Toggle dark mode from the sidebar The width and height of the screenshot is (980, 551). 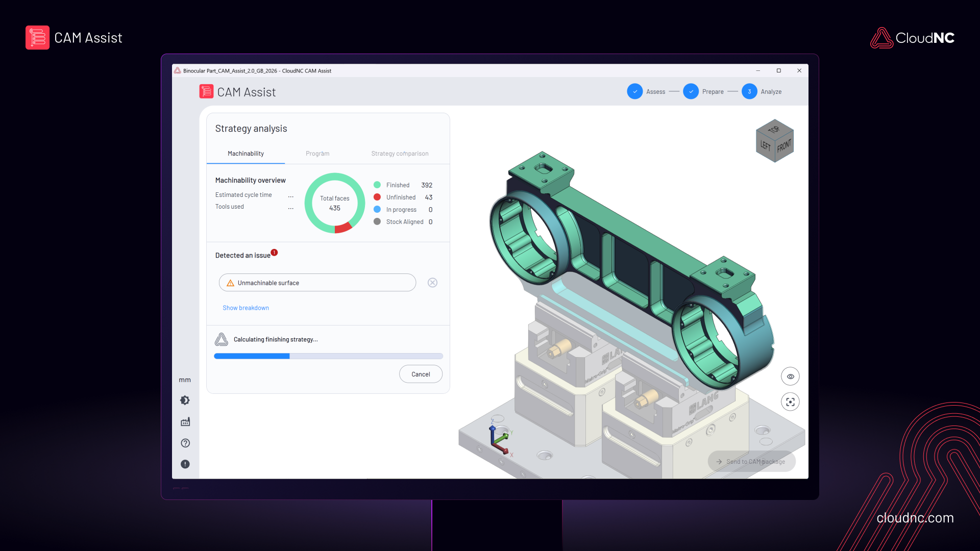[x=185, y=400]
